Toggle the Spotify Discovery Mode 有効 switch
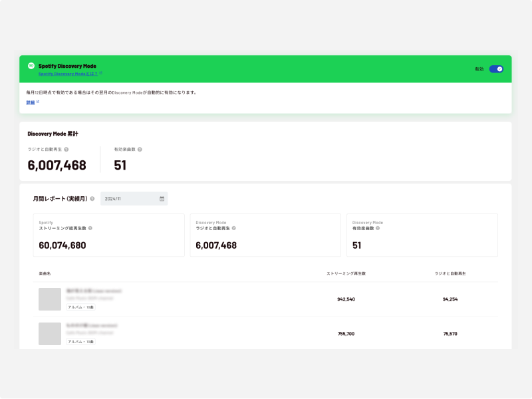532x399 pixels. [496, 68]
